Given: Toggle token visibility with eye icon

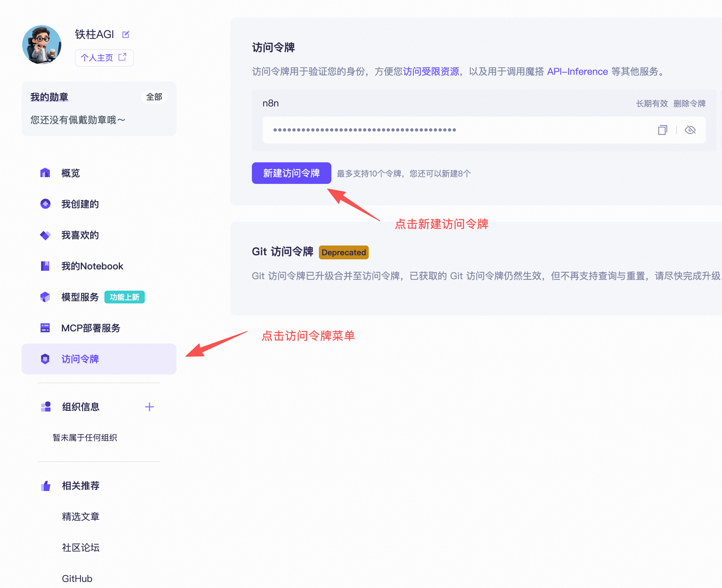Looking at the screenshot, I should point(690,130).
